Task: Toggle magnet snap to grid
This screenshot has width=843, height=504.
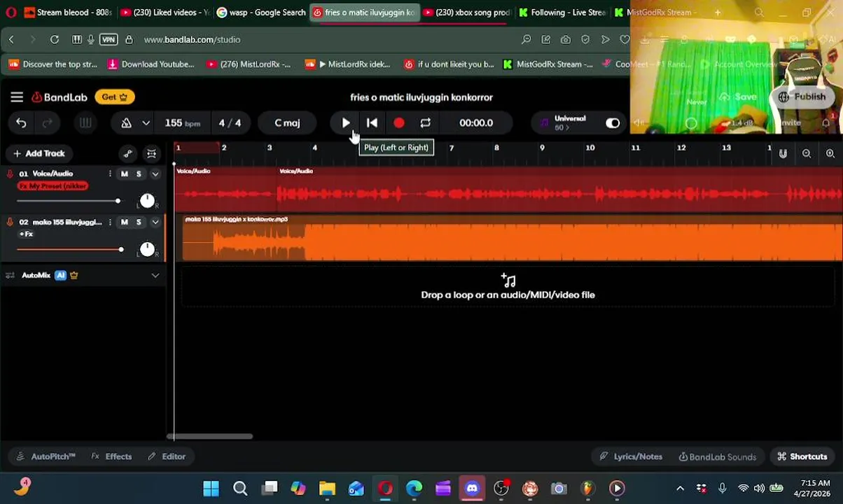Action: 783,154
